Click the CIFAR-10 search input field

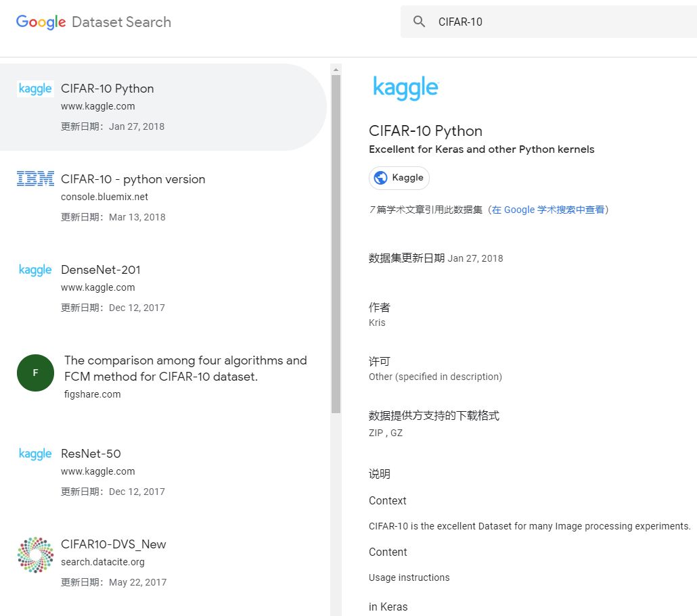coord(555,22)
